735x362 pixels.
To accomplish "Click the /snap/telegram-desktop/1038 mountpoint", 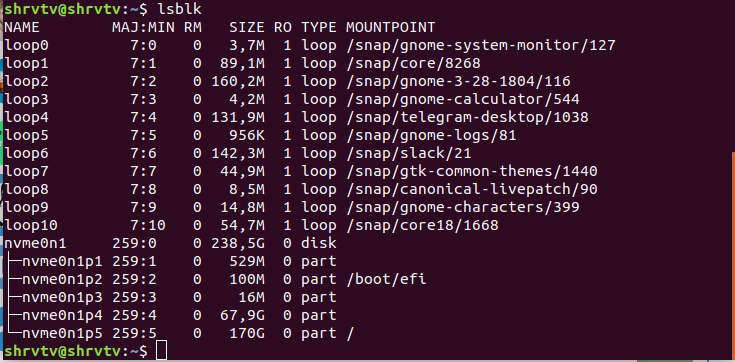I will coord(467,117).
